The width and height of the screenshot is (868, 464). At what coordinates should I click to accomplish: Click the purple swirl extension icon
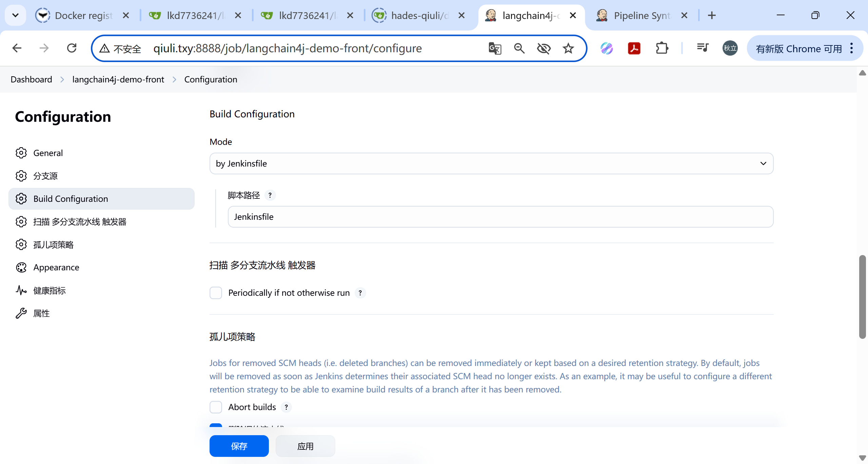[x=607, y=49]
